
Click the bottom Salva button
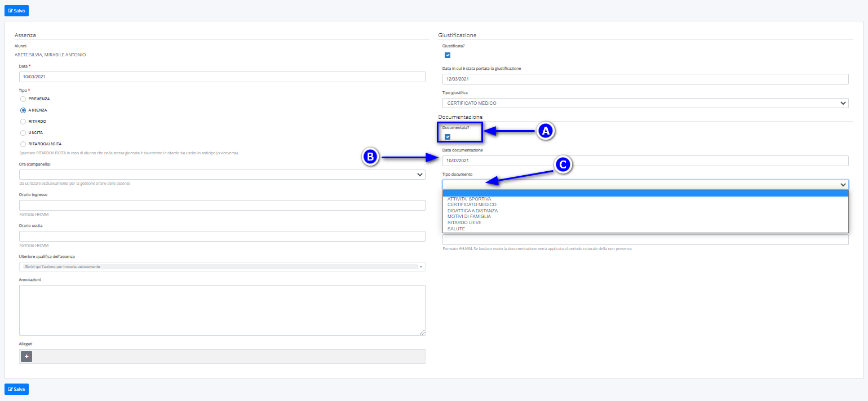tap(16, 389)
